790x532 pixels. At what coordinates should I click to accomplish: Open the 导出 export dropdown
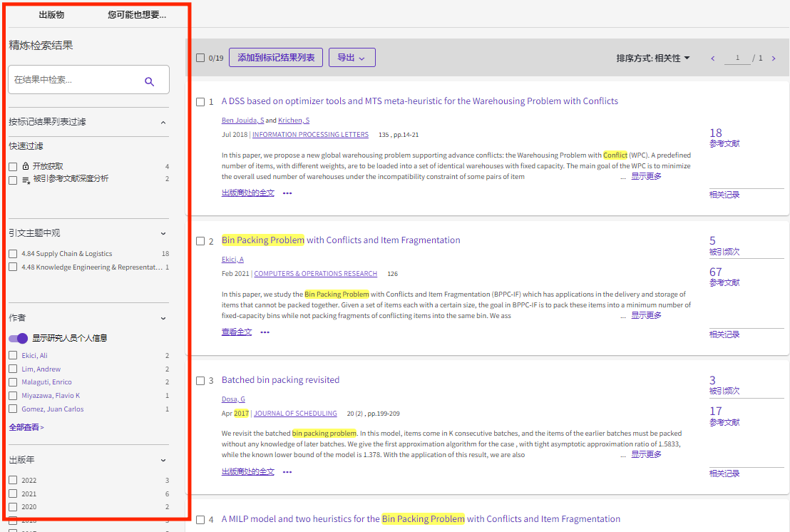point(352,58)
